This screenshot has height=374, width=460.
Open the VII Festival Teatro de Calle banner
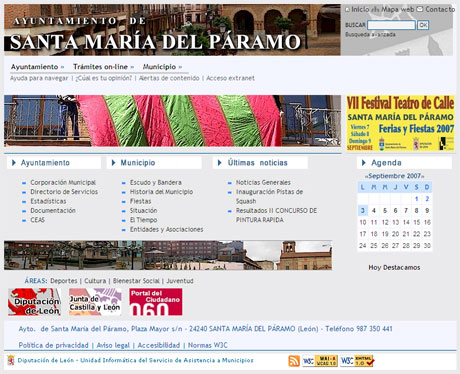click(x=400, y=123)
